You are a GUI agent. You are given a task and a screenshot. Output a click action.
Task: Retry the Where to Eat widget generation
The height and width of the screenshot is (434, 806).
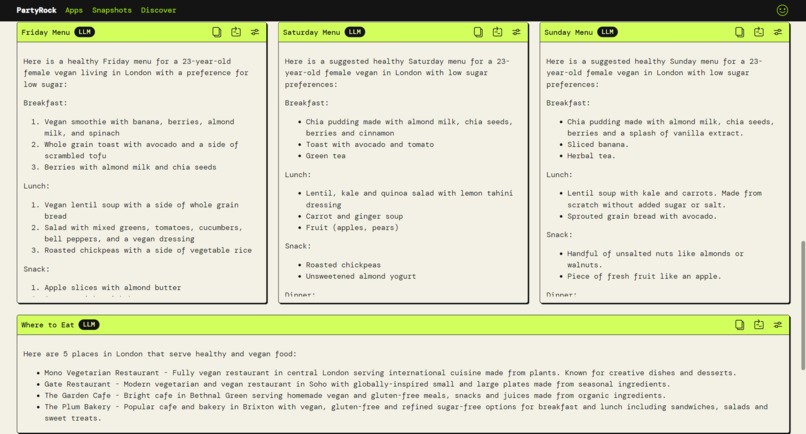759,324
